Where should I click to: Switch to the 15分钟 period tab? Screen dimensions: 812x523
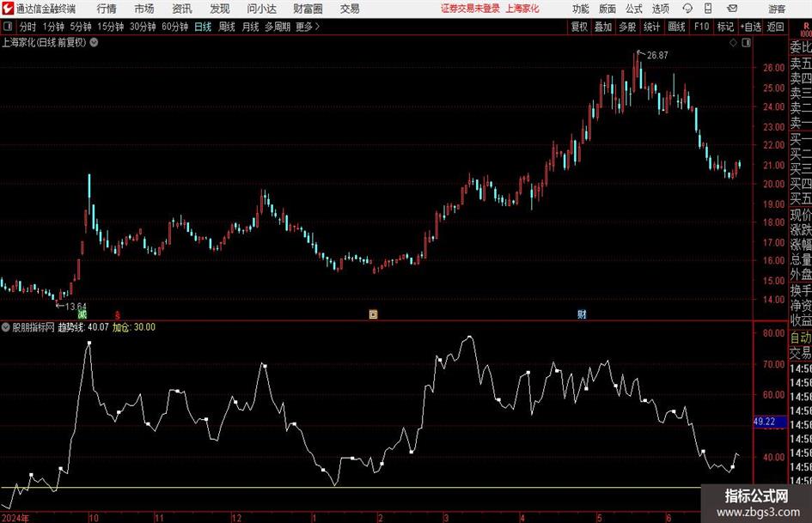tap(111, 27)
